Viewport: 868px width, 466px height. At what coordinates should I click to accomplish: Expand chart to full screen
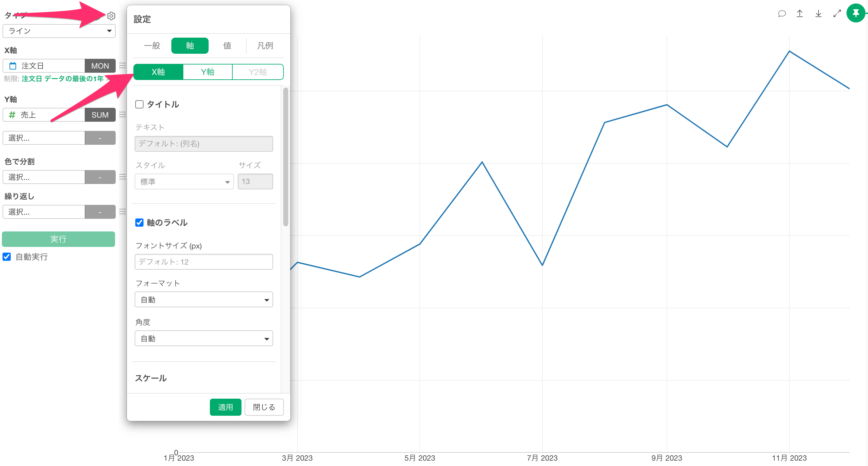tap(837, 14)
